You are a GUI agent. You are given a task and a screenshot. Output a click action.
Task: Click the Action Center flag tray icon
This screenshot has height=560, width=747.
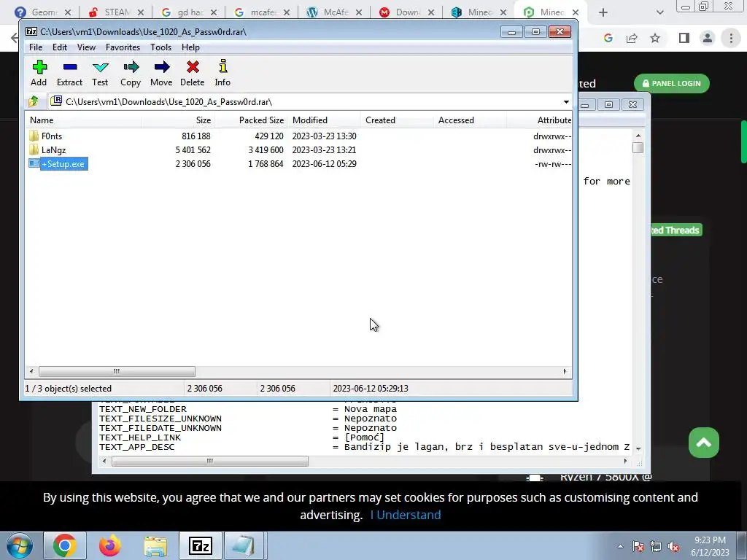tap(638, 547)
